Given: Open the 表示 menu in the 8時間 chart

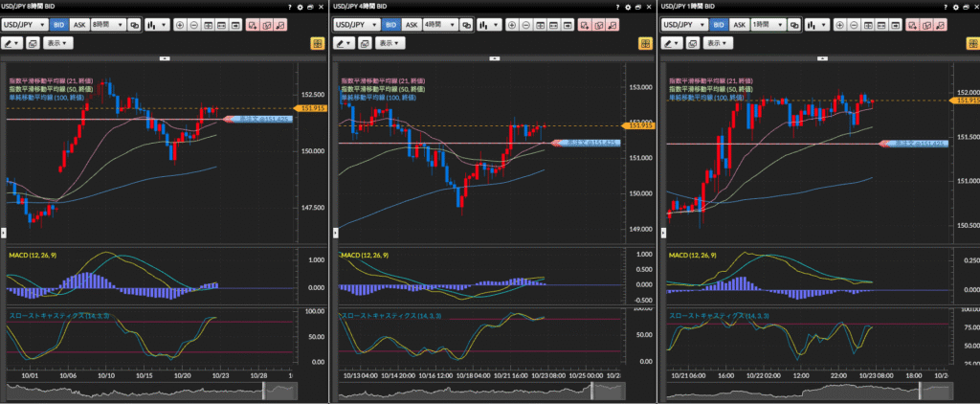Looking at the screenshot, I should (x=57, y=43).
